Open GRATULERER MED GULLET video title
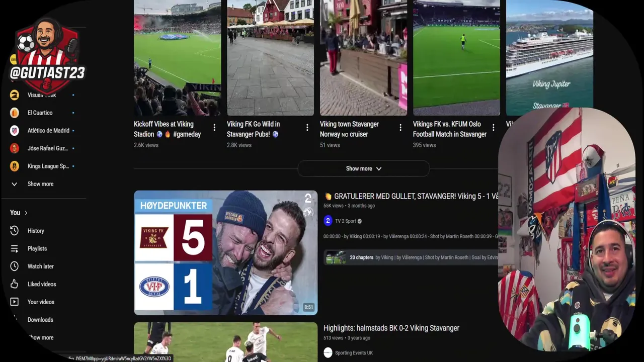The height and width of the screenshot is (362, 644). click(x=411, y=196)
